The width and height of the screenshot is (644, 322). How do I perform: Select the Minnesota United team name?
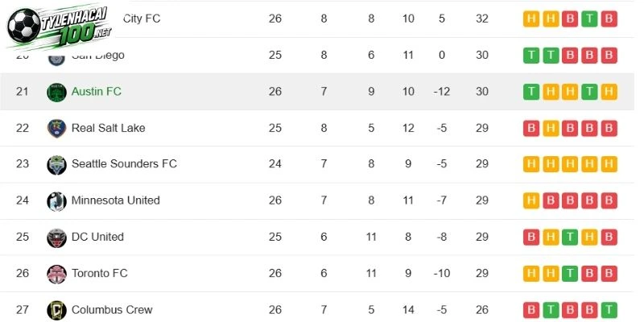(x=115, y=200)
